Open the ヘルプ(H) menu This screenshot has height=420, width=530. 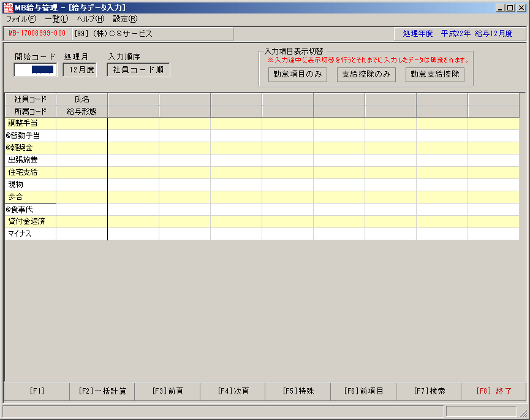[91, 19]
